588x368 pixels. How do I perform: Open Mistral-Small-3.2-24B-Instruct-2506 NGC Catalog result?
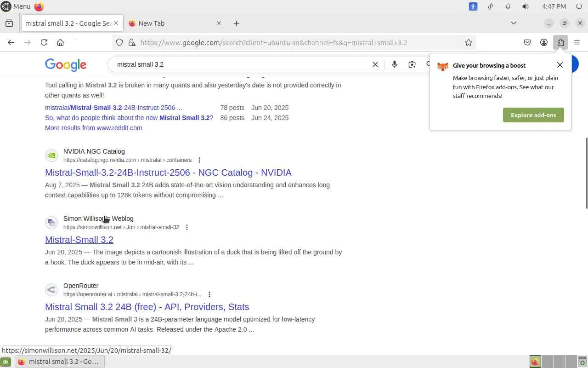168,172
